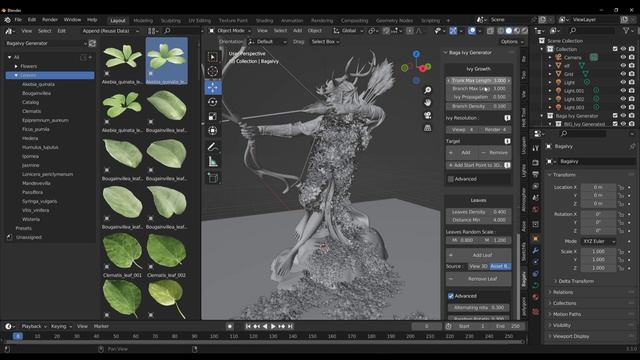This screenshot has height=360, width=640.
Task: Open the Modifier properties wrench tab
Action: pyautogui.click(x=536, y=251)
